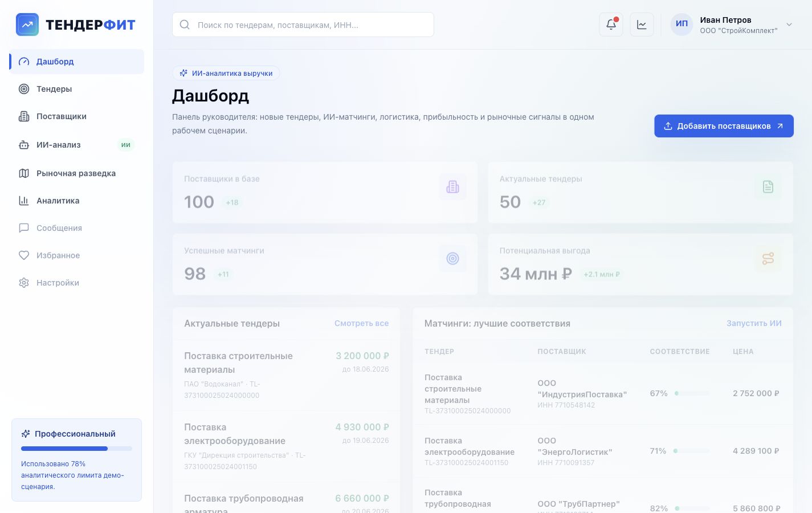The width and height of the screenshot is (812, 513).
Task: Click the ИИ-аналитика выручки chip
Action: 226,73
